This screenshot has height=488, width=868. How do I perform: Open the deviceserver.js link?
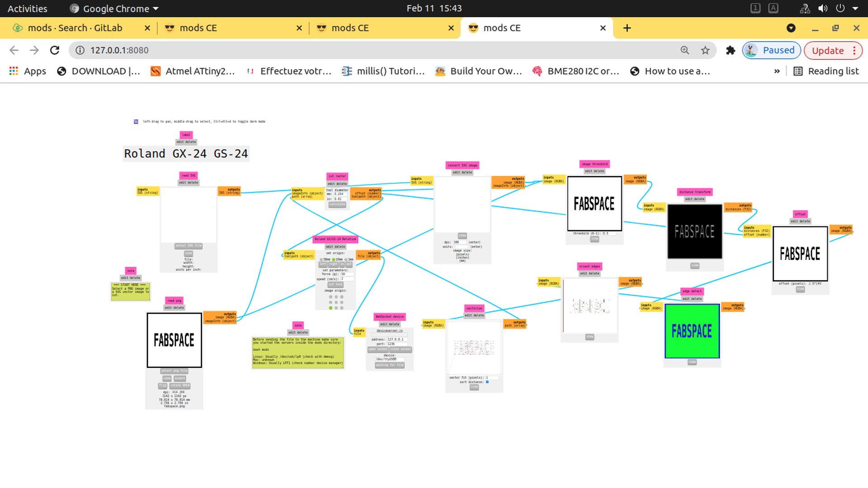390,331
